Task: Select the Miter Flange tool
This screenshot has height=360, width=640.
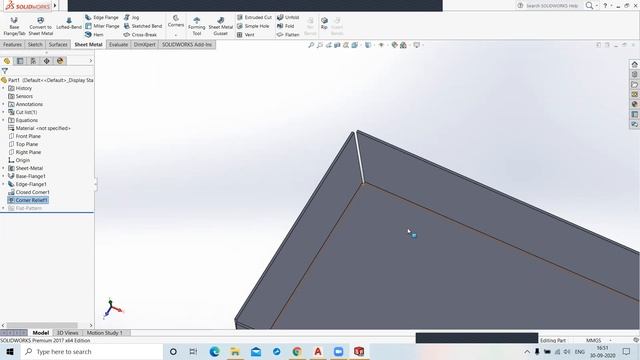Action: 102,26
